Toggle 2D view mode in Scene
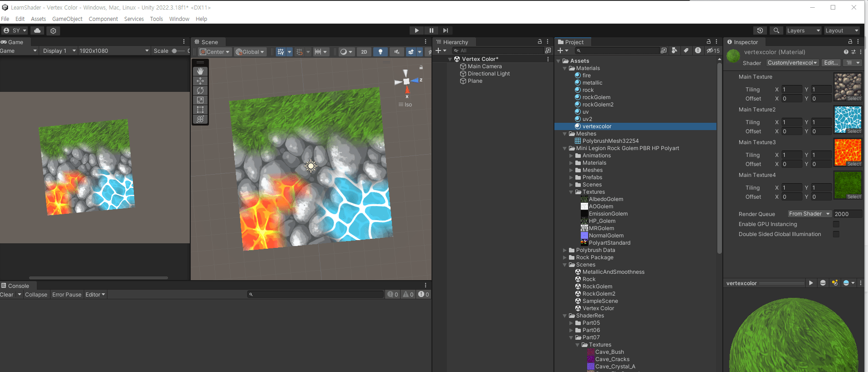The width and height of the screenshot is (868, 372). (364, 52)
